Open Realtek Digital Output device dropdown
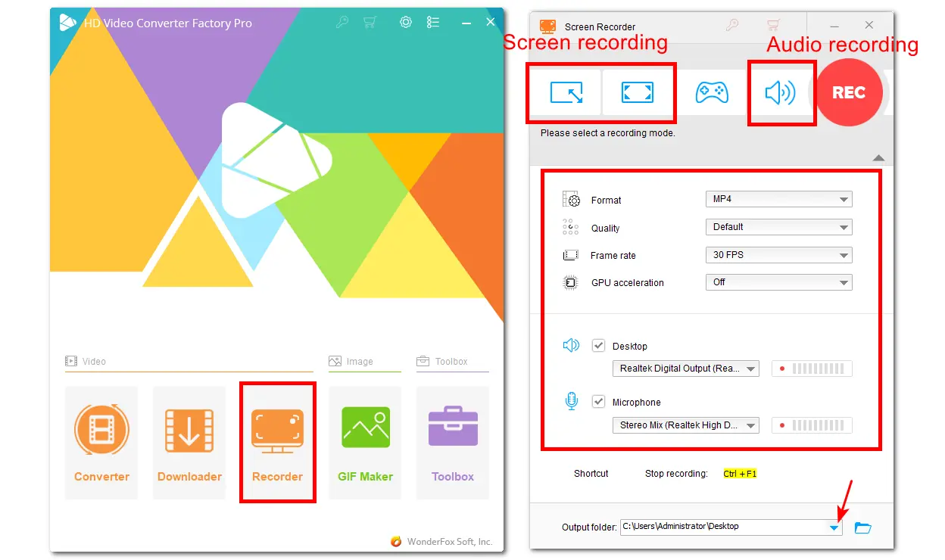 (685, 369)
